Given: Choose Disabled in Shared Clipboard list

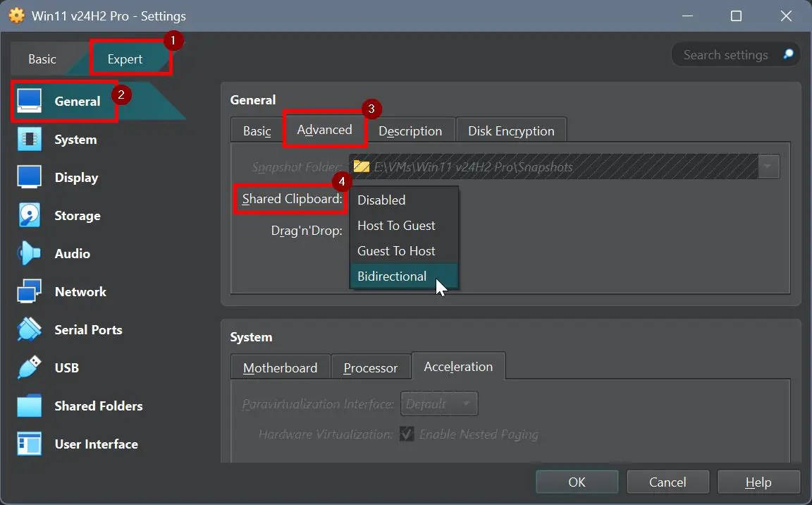Looking at the screenshot, I should coord(404,200).
